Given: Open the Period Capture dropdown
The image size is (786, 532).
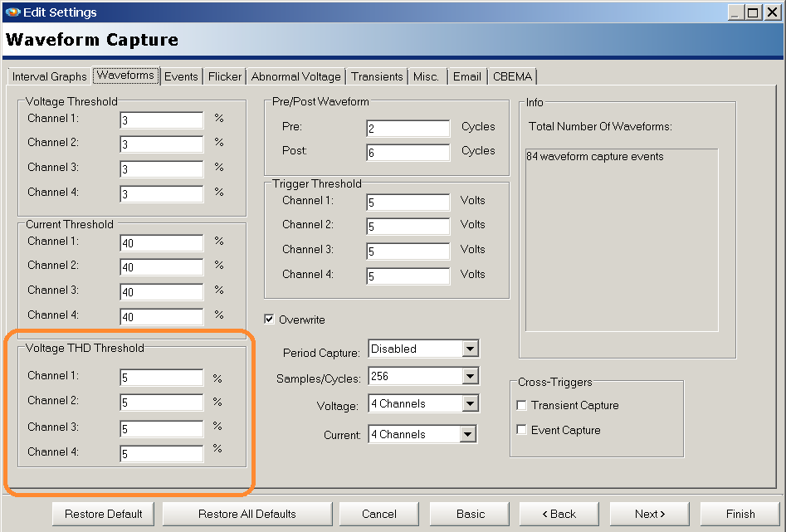Looking at the screenshot, I should (x=471, y=349).
